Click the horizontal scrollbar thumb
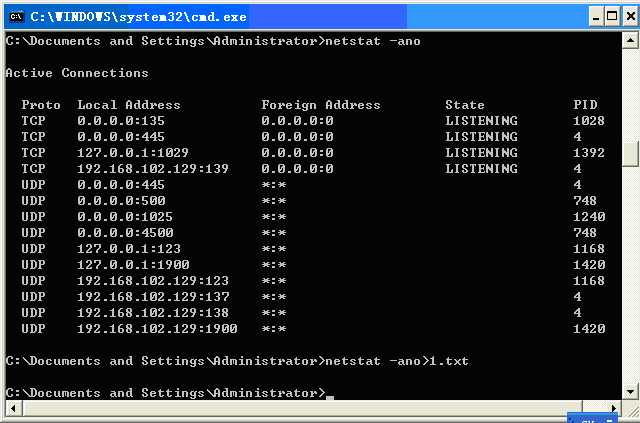Image resolution: width=640 pixels, height=423 pixels. [302, 407]
